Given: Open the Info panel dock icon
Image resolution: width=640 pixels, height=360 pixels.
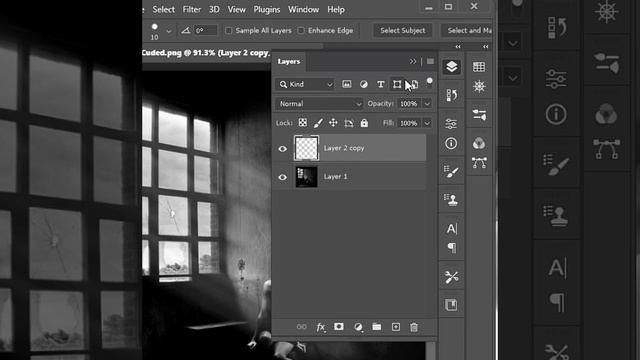Looking at the screenshot, I should [451, 143].
